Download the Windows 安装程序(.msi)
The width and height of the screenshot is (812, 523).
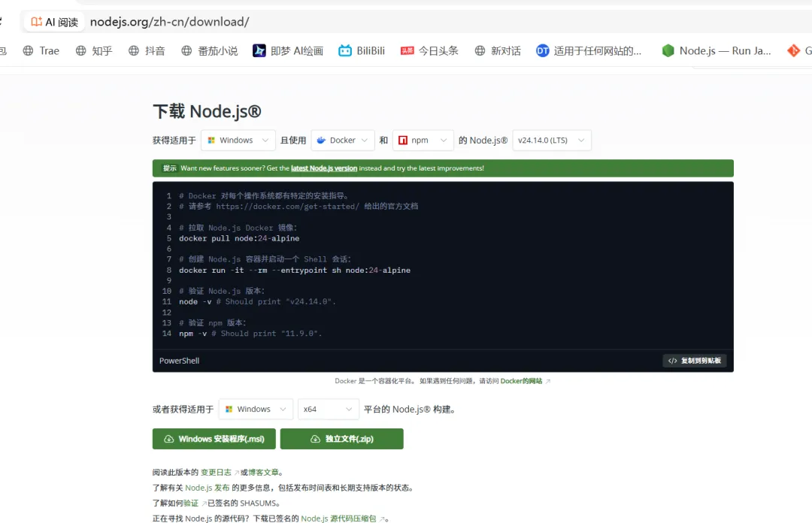coord(214,439)
